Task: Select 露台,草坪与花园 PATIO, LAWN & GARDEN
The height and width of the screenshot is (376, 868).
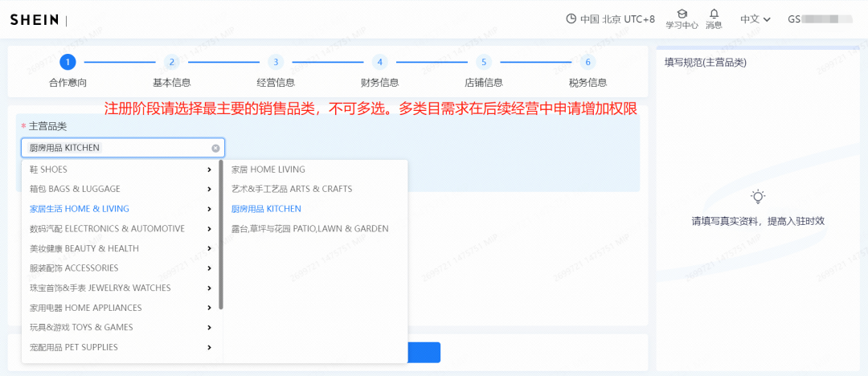Action: 309,229
